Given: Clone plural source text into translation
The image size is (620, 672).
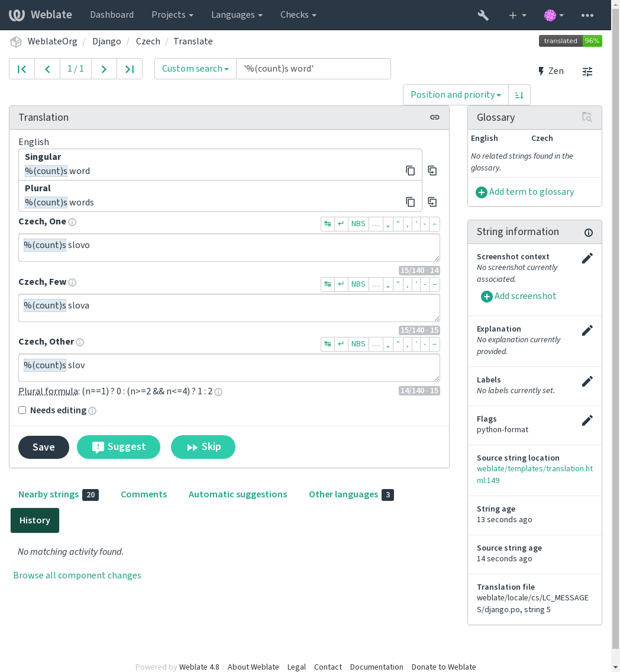Looking at the screenshot, I should tap(432, 202).
